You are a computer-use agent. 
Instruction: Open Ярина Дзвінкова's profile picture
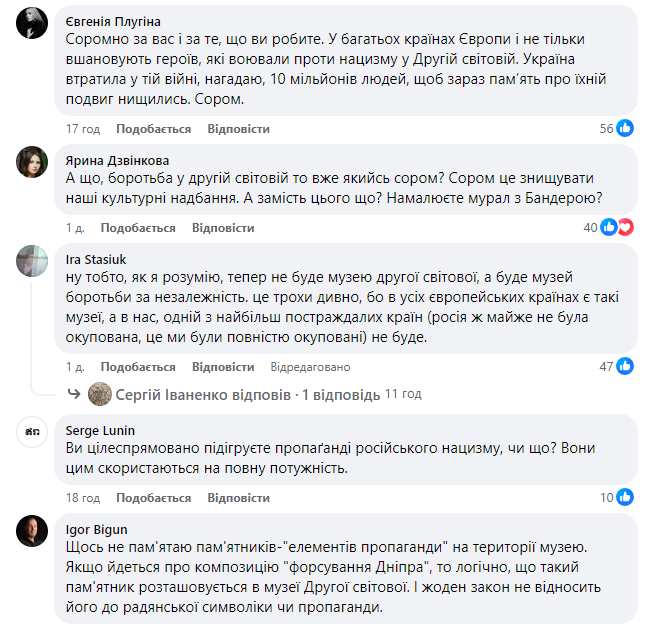(32, 163)
